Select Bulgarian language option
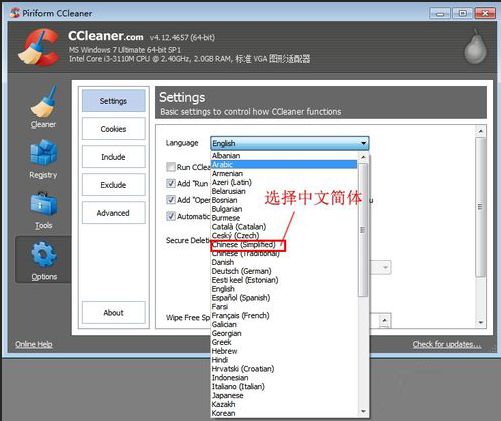The height and width of the screenshot is (421, 501). click(x=284, y=209)
